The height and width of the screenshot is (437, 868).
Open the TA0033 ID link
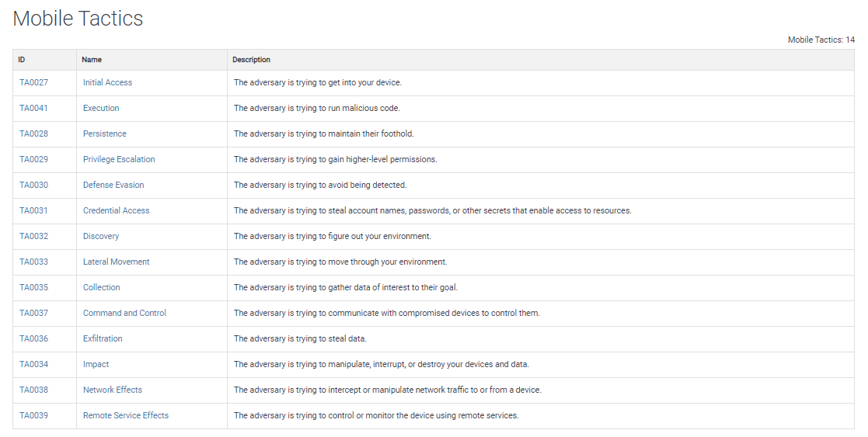[33, 262]
